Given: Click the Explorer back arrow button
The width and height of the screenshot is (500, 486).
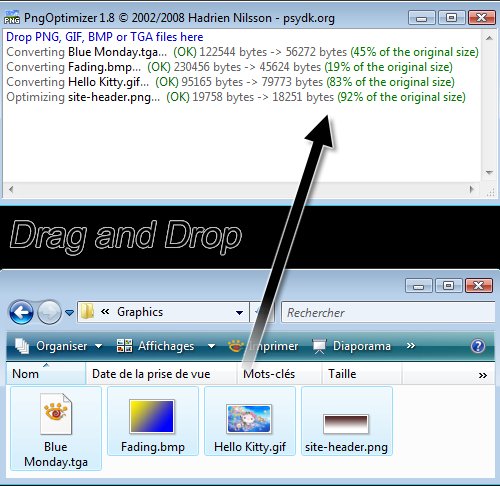Looking at the screenshot, I should pyautogui.click(x=21, y=312).
